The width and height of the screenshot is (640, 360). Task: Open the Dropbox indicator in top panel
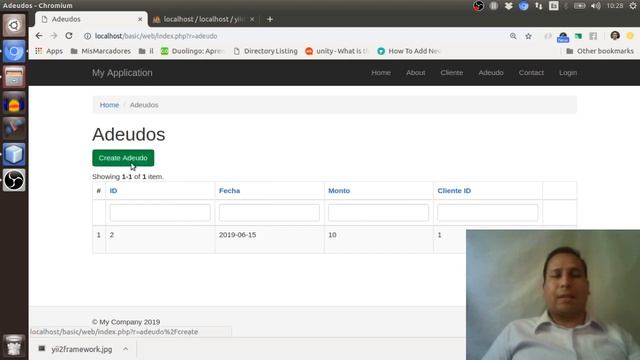(508, 6)
